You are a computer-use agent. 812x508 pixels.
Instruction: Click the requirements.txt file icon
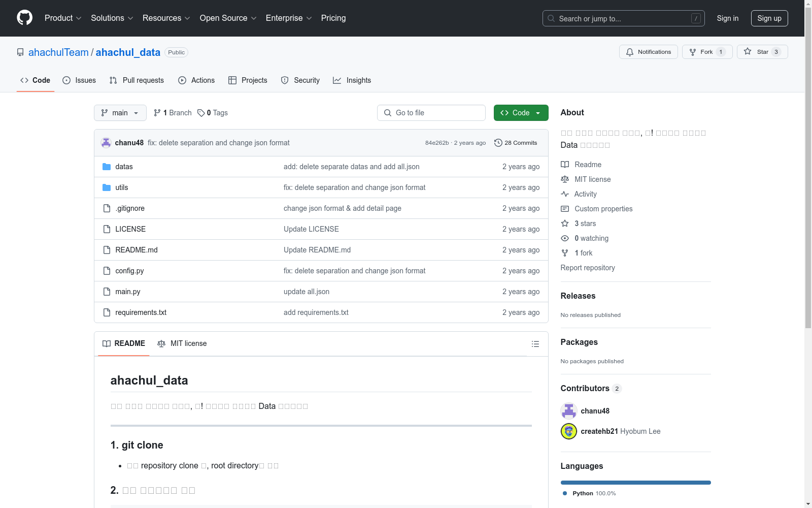[107, 312]
